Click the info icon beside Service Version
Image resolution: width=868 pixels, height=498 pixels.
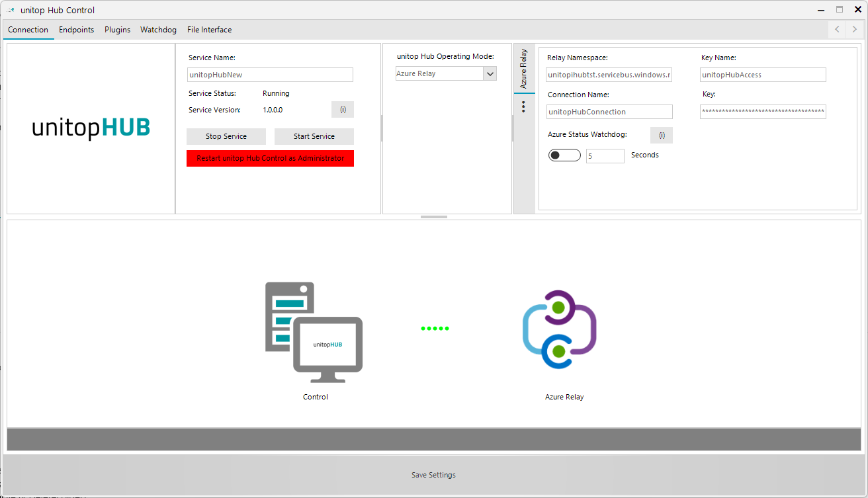(x=343, y=108)
